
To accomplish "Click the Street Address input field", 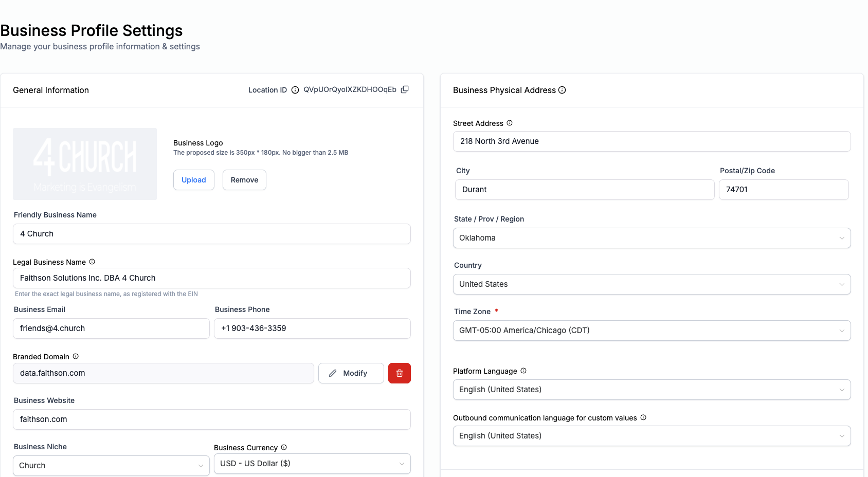I will click(652, 141).
